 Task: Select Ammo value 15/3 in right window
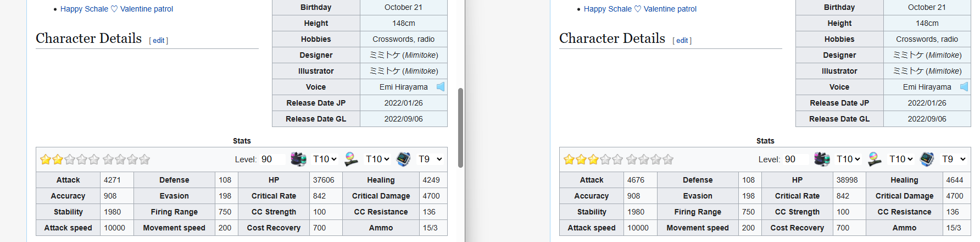pyautogui.click(x=954, y=228)
